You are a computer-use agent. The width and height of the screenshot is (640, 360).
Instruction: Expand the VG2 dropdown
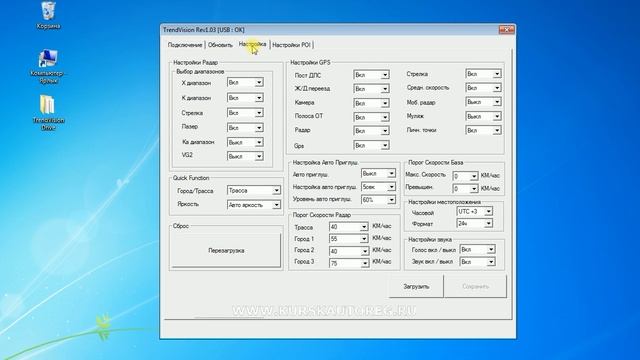pos(245,156)
